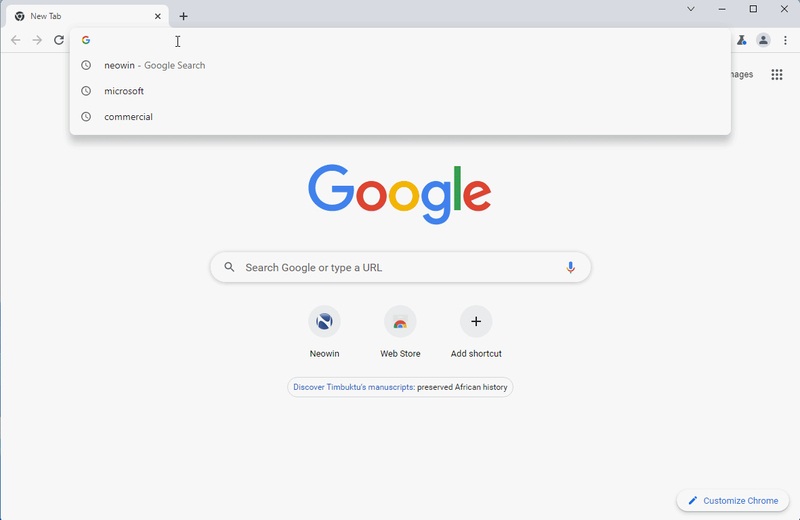Click the Add shortcut plus button
Viewport: 800px width, 520px height.
click(x=476, y=322)
